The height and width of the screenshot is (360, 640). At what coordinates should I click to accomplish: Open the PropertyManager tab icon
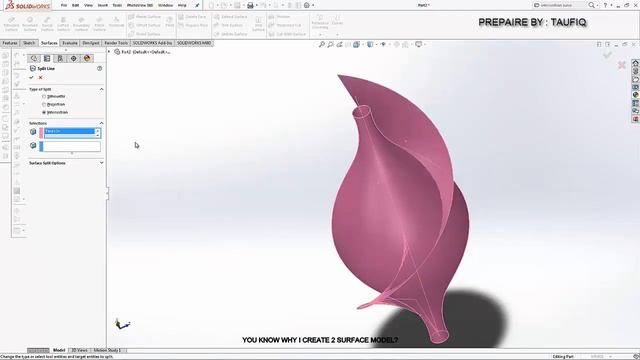point(47,58)
